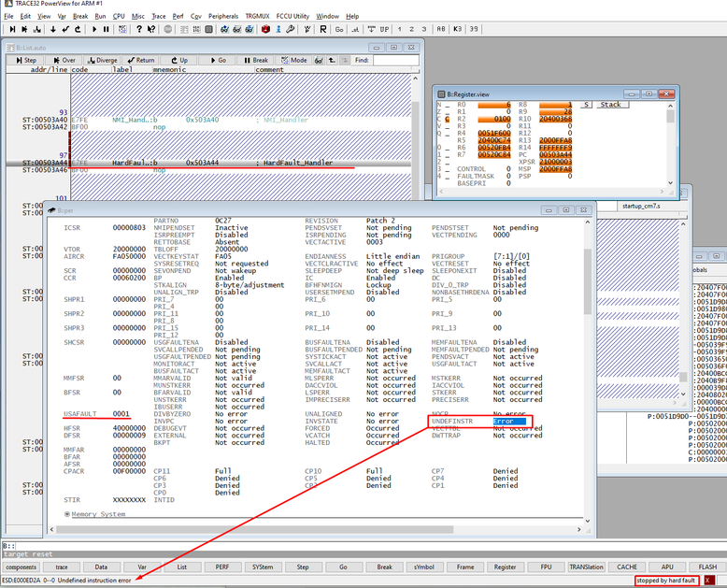Click the '39' toolbar icon
This screenshot has height=588, width=727.
coord(474,29)
